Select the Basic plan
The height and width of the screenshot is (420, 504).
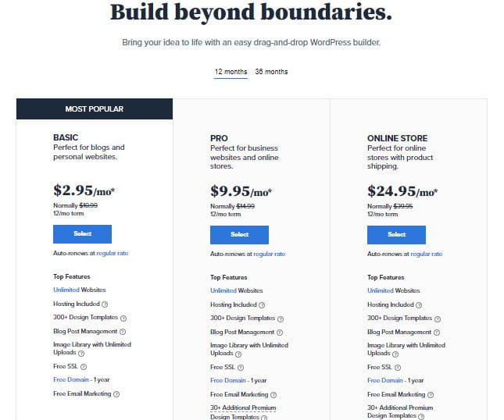[82, 233]
